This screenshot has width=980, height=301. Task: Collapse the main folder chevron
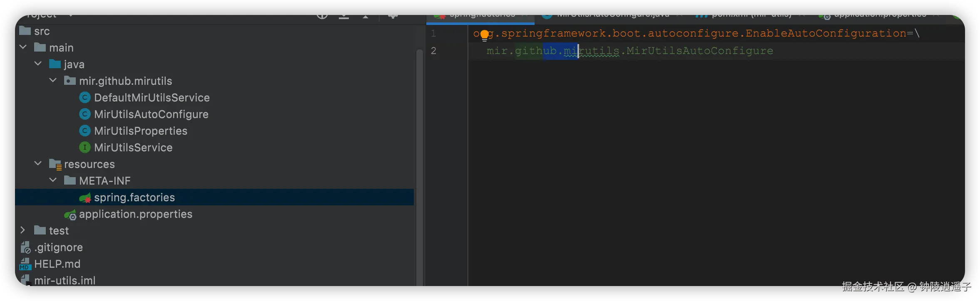tap(23, 47)
